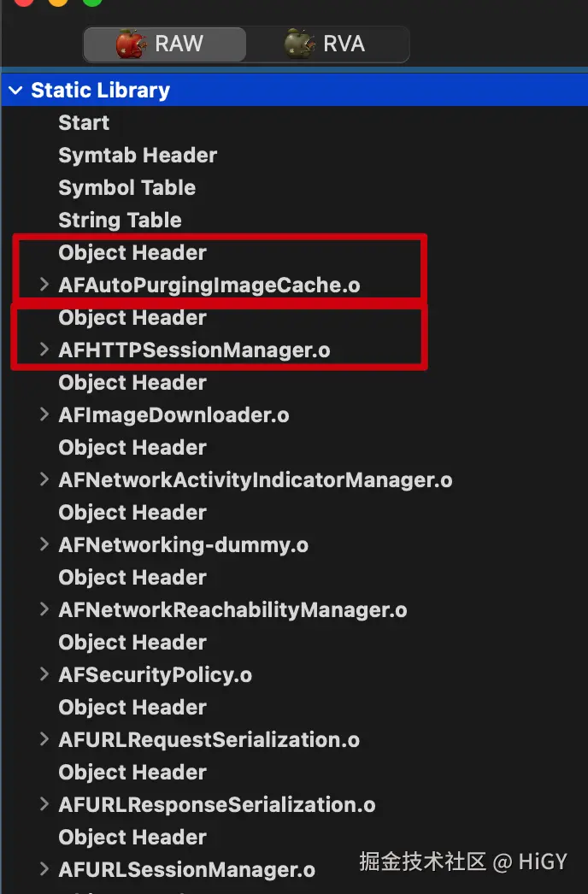Select the Start entry
The width and height of the screenshot is (588, 894).
click(84, 123)
